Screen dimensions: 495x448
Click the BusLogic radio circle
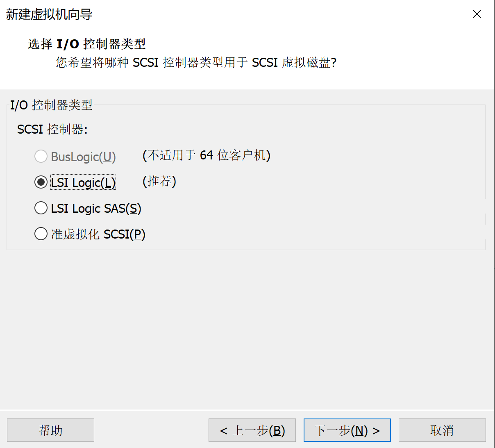click(41, 156)
